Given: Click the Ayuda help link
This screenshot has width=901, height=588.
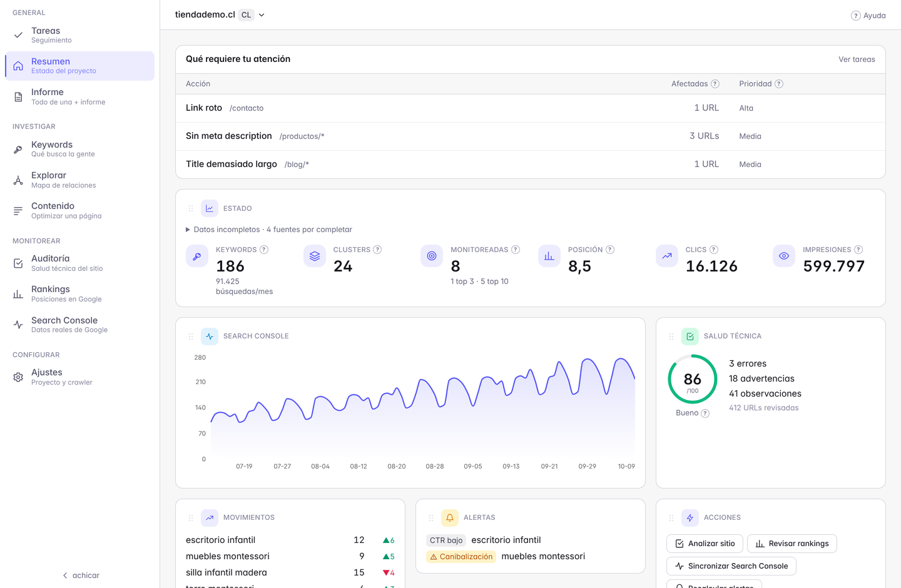Looking at the screenshot, I should [x=868, y=16].
